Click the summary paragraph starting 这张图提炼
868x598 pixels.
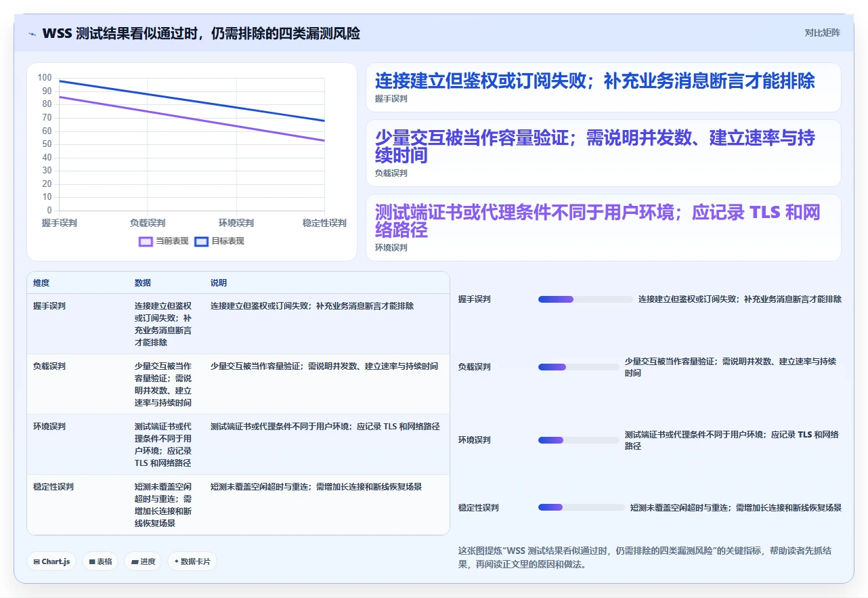click(x=644, y=557)
